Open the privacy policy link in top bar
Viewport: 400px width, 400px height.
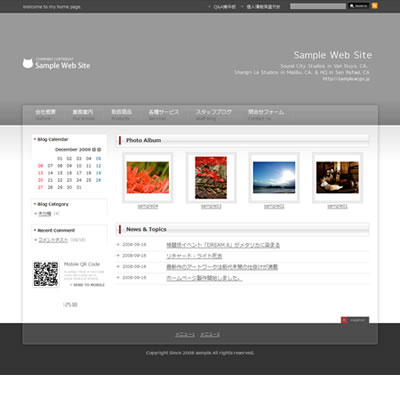click(263, 7)
